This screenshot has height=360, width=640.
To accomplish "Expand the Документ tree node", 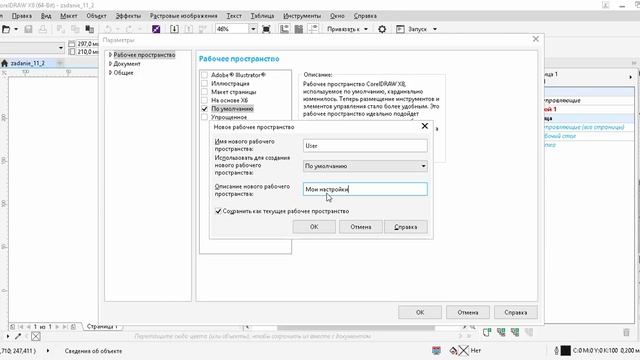I will click(x=110, y=64).
